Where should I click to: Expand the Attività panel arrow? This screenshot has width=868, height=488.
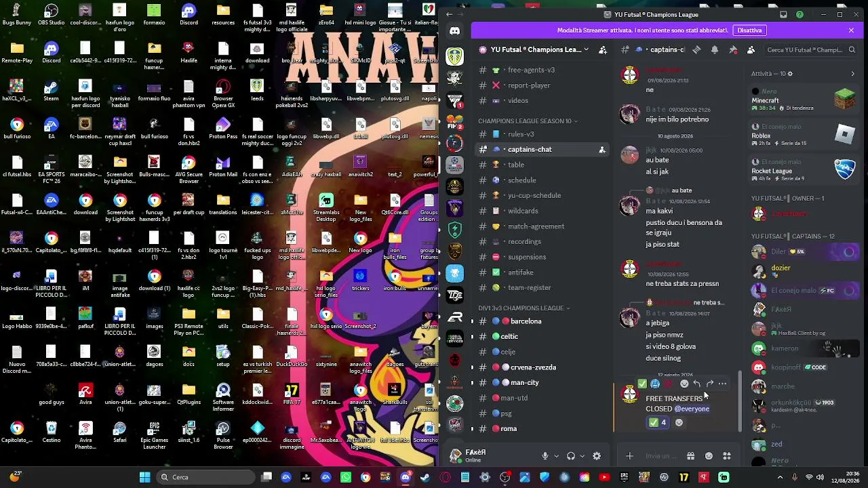coord(852,73)
